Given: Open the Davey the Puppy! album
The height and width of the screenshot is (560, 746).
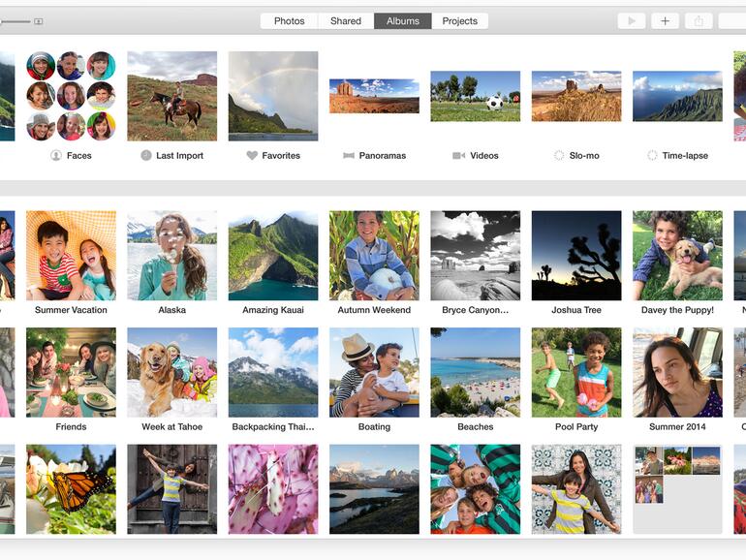Looking at the screenshot, I should (x=677, y=256).
